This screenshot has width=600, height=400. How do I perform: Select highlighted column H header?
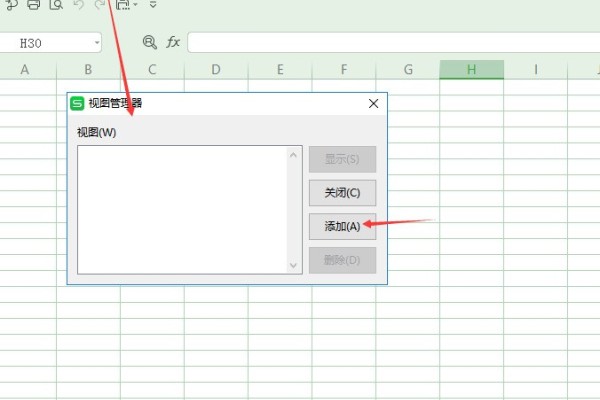pos(472,70)
